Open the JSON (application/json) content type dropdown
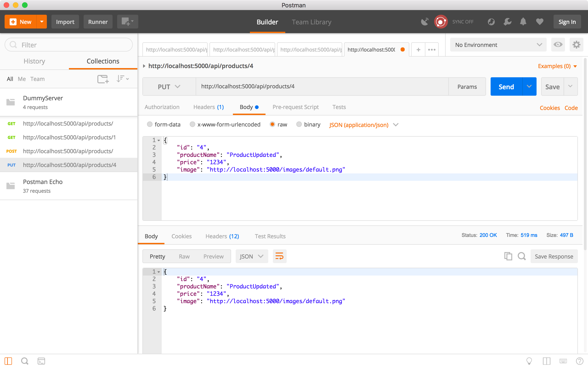 tap(364, 125)
